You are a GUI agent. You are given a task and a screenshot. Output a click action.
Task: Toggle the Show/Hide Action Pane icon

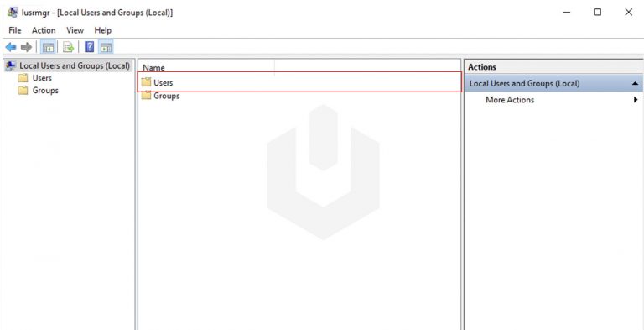pyautogui.click(x=106, y=47)
